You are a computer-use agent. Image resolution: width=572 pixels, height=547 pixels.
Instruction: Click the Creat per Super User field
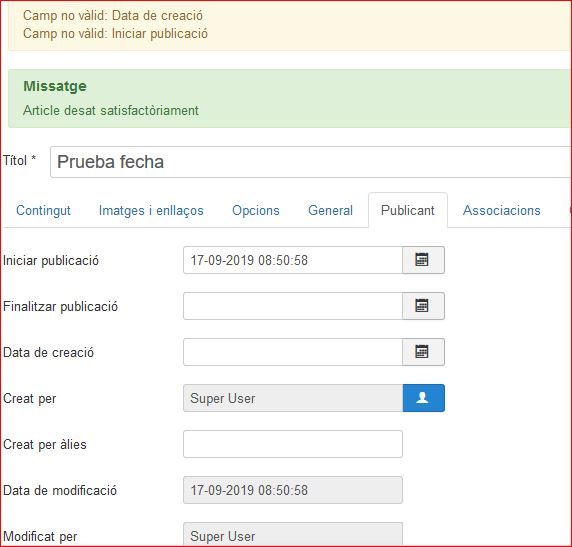pyautogui.click(x=293, y=398)
